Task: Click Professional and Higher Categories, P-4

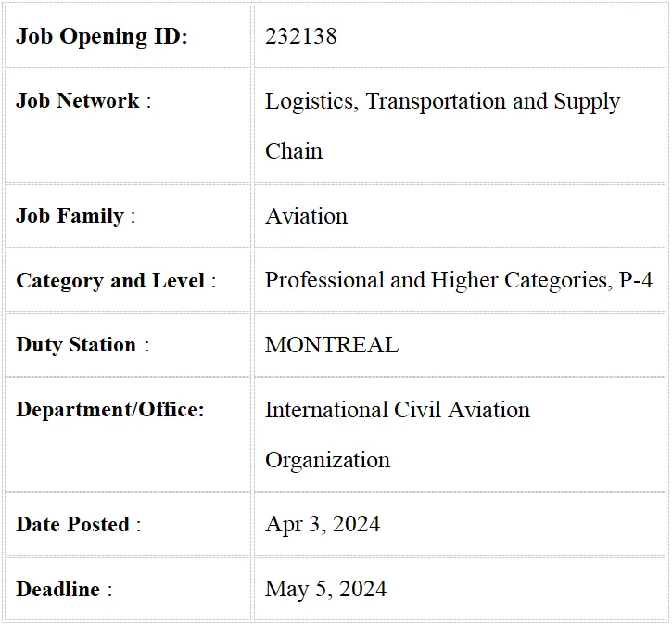Action: pyautogui.click(x=459, y=280)
